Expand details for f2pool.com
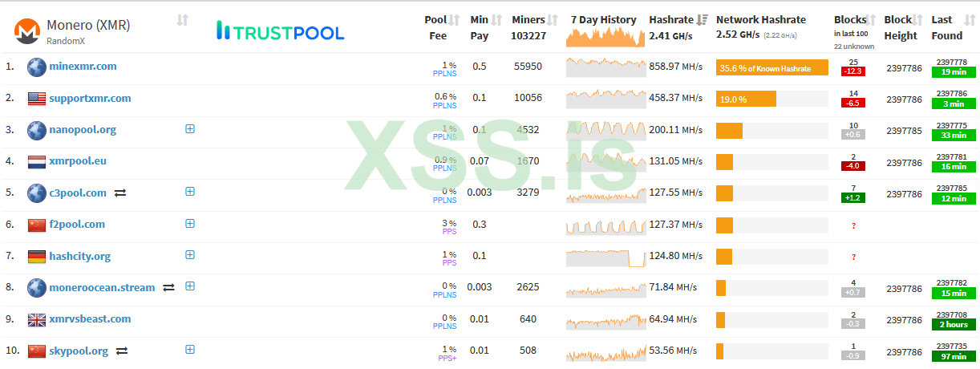 pos(190,223)
